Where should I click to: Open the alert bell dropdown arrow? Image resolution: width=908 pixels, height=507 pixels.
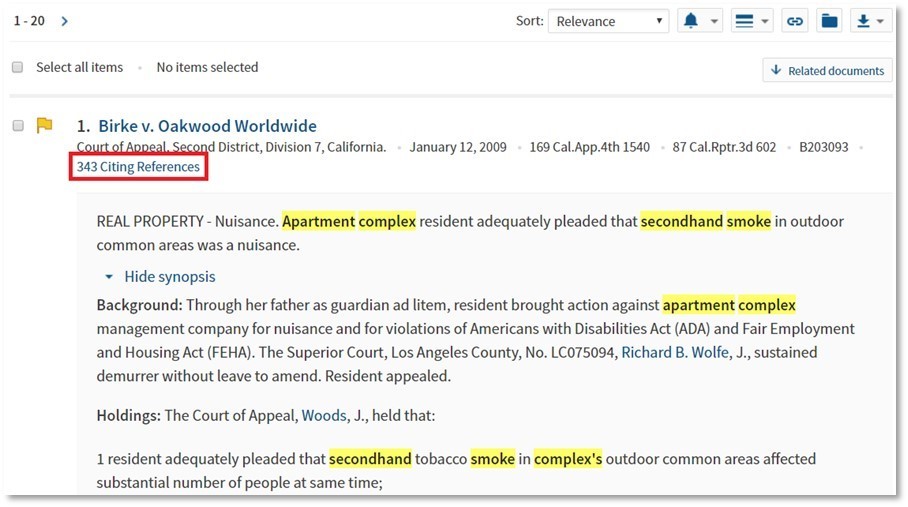[x=714, y=21]
